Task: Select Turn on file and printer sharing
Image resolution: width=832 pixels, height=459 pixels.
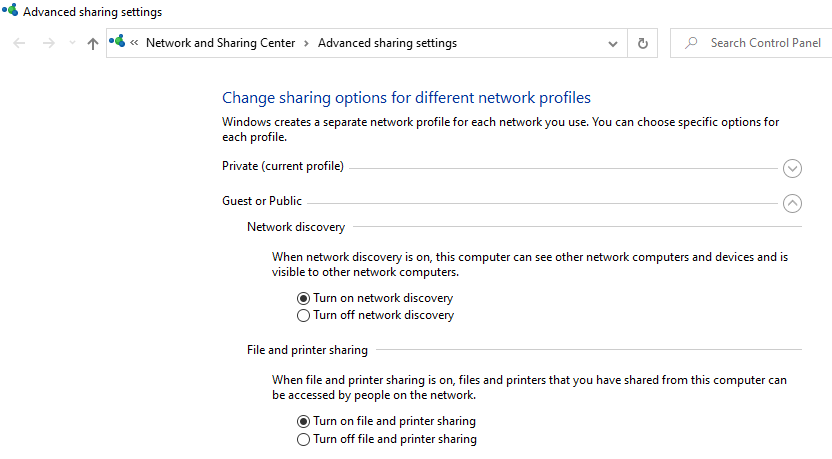Action: tap(303, 421)
